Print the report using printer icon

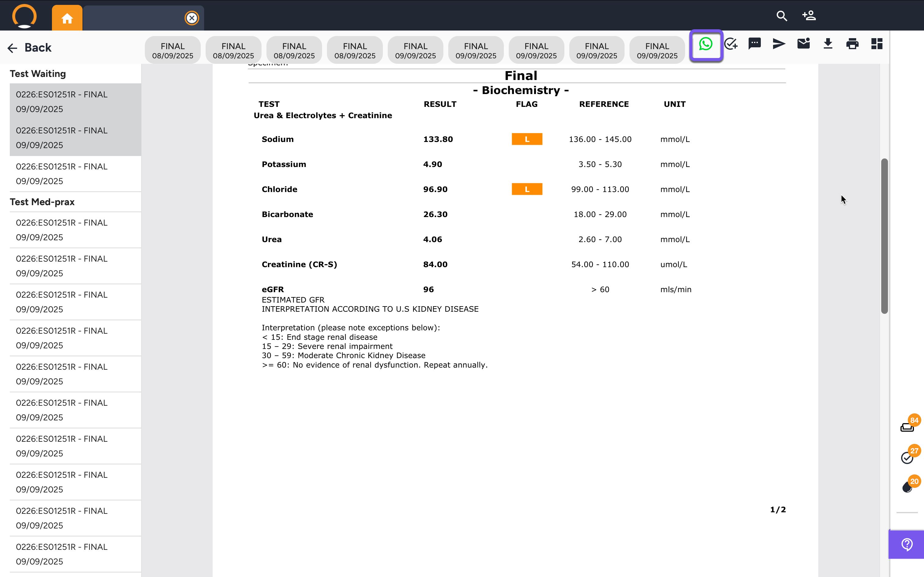(x=852, y=44)
